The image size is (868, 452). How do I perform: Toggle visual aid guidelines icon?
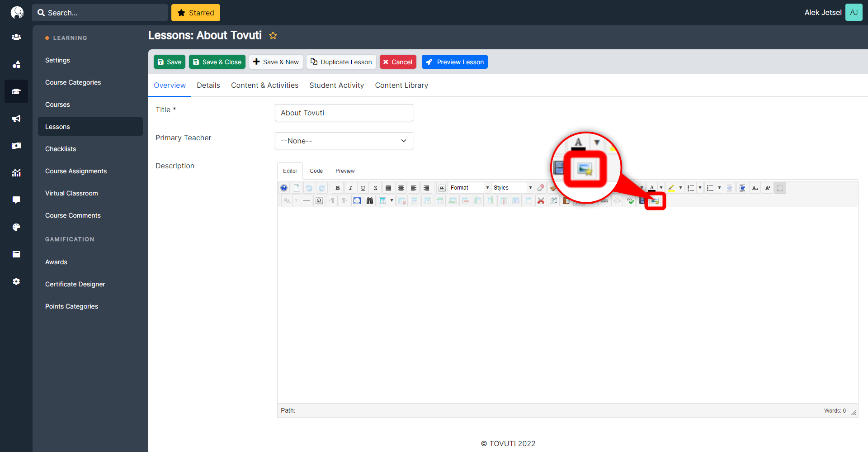tap(780, 188)
